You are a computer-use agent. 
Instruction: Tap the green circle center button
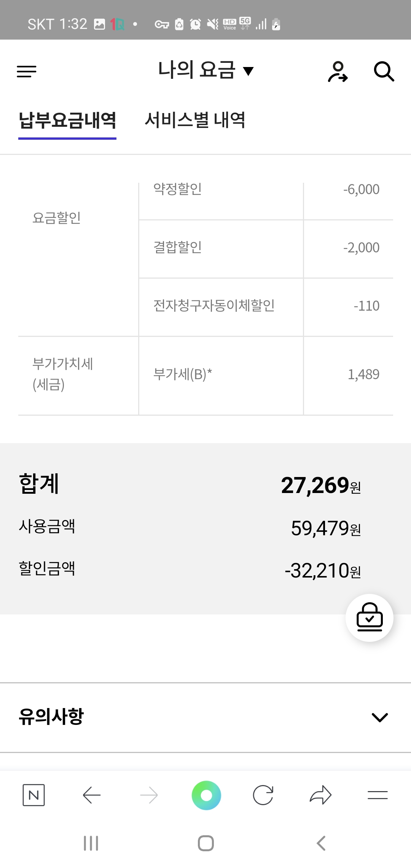pos(206,795)
